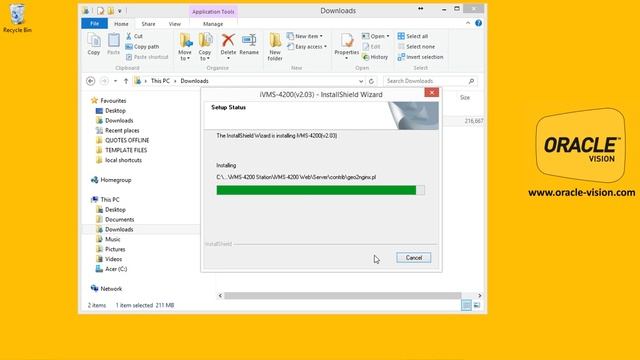
Task: Open recent locations dropdown arrow
Action: [x=116, y=81]
